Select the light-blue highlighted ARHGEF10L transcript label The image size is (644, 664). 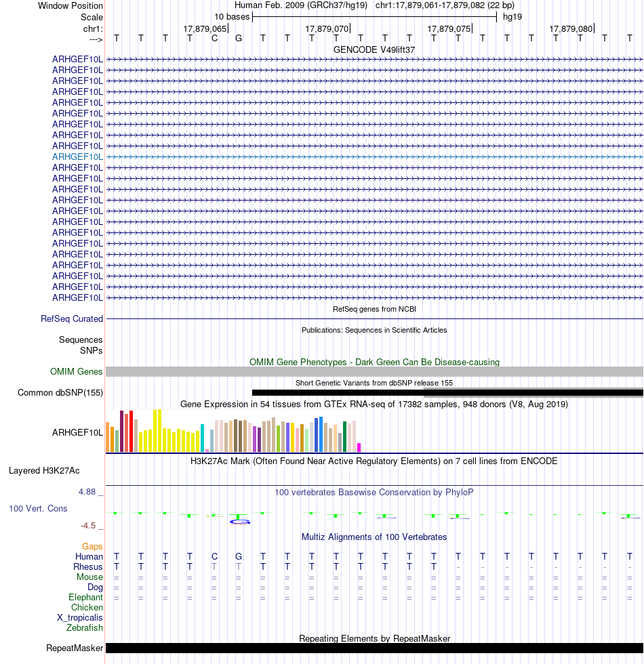tap(77, 157)
